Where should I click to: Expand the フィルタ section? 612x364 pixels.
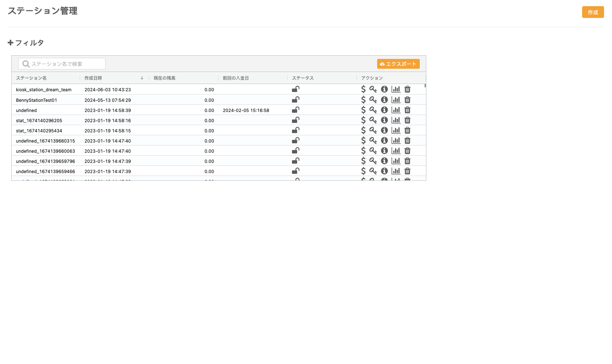point(26,43)
